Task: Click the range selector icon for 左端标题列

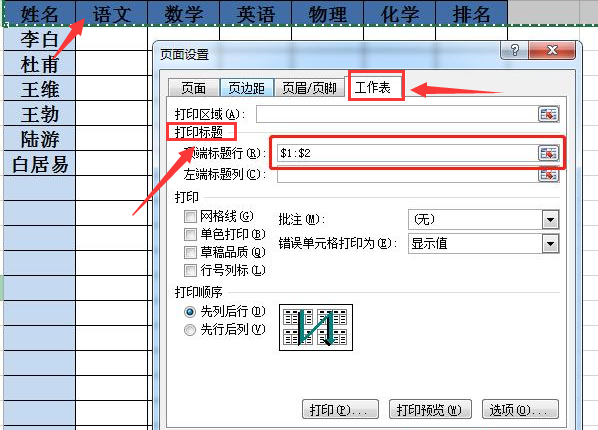Action: (548, 175)
